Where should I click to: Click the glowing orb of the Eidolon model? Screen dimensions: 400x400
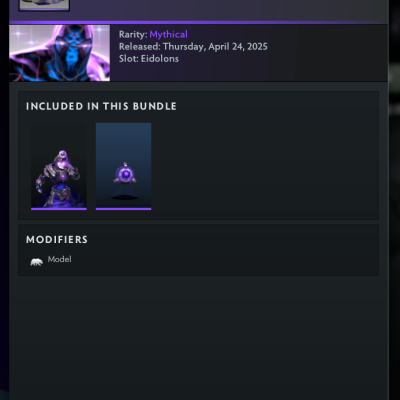pyautogui.click(x=125, y=174)
